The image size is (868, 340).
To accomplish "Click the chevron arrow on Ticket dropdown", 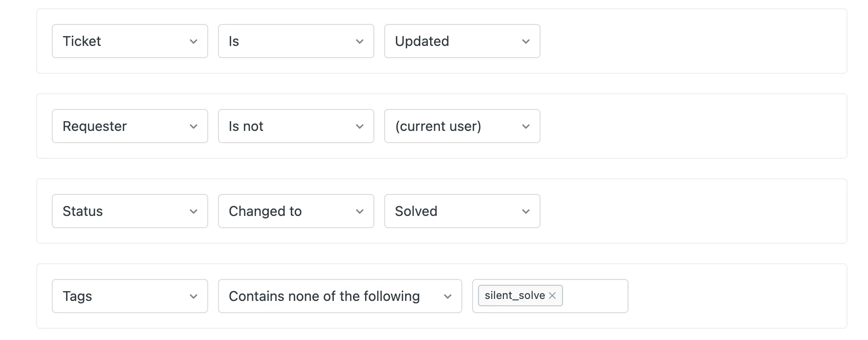I will 194,42.
